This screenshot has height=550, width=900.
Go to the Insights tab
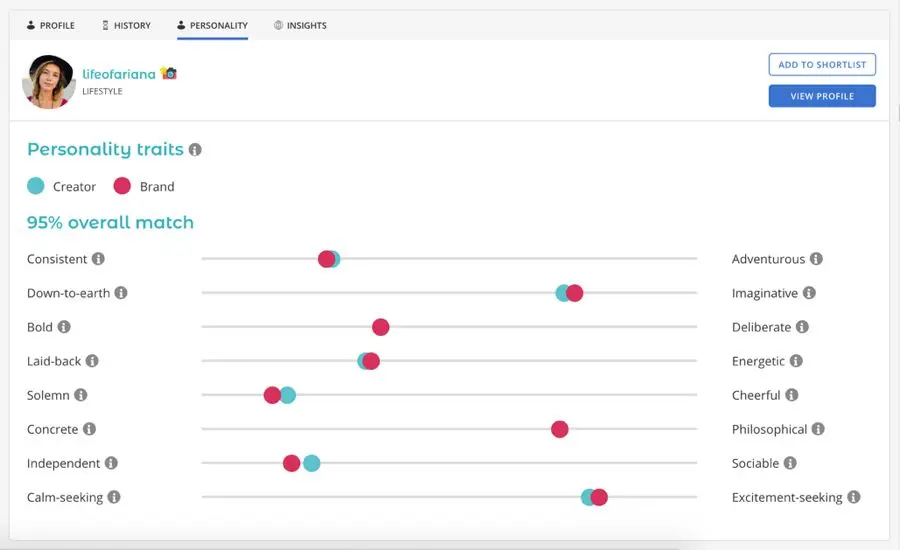tap(300, 25)
